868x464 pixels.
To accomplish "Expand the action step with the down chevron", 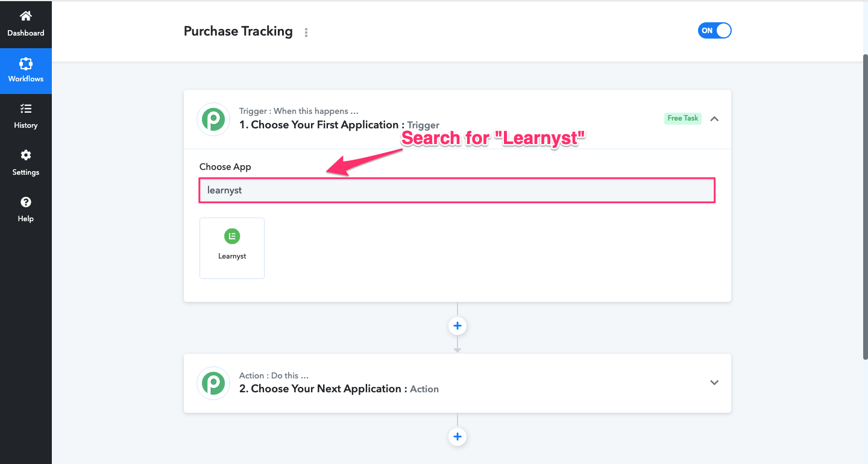I will coord(714,383).
